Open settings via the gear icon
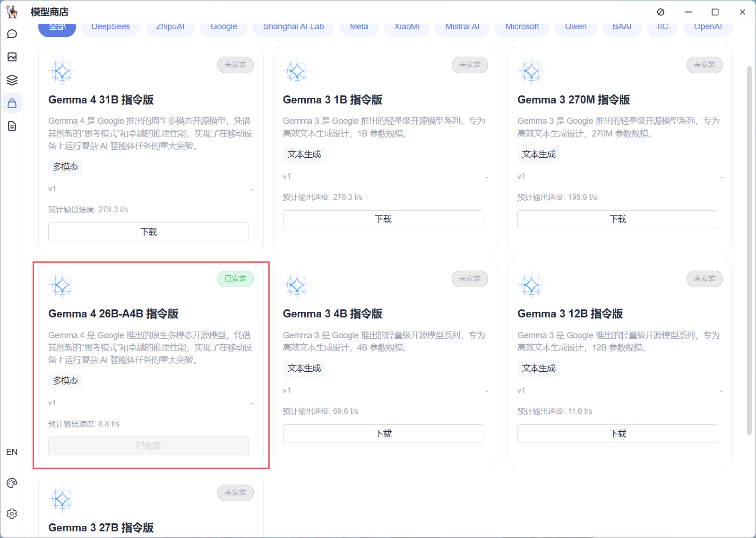 [12, 513]
